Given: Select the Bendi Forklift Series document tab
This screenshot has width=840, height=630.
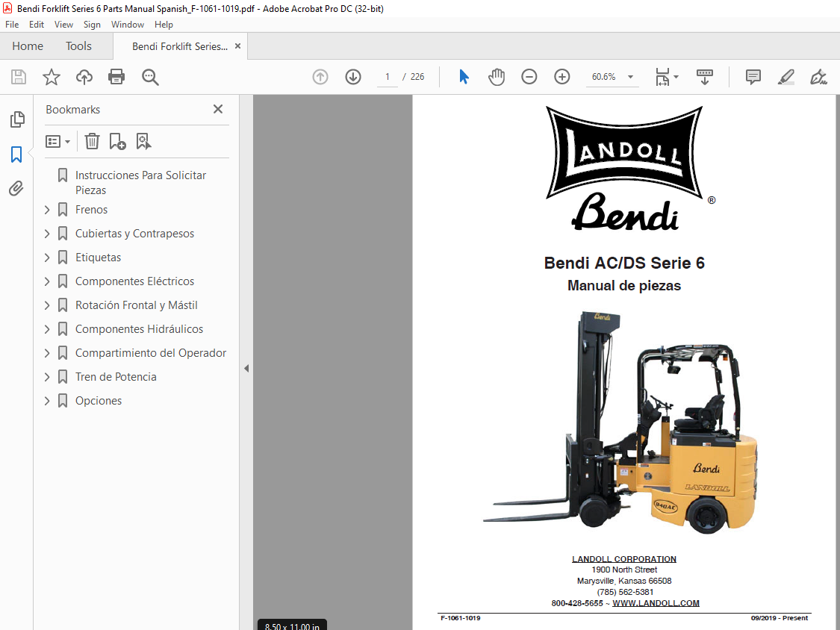Looking at the screenshot, I should [179, 46].
